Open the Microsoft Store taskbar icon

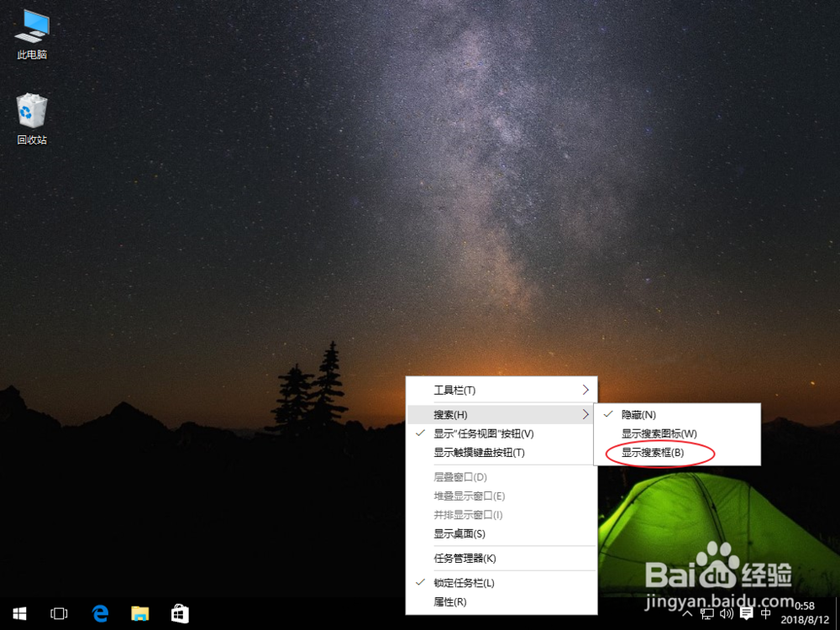pyautogui.click(x=180, y=614)
